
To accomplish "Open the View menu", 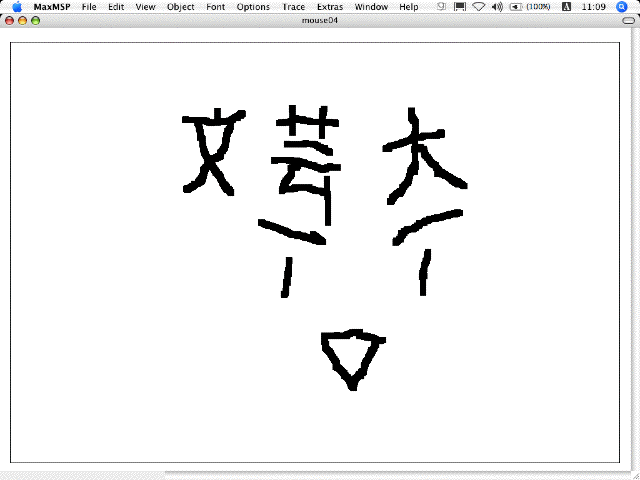I will pos(145,7).
